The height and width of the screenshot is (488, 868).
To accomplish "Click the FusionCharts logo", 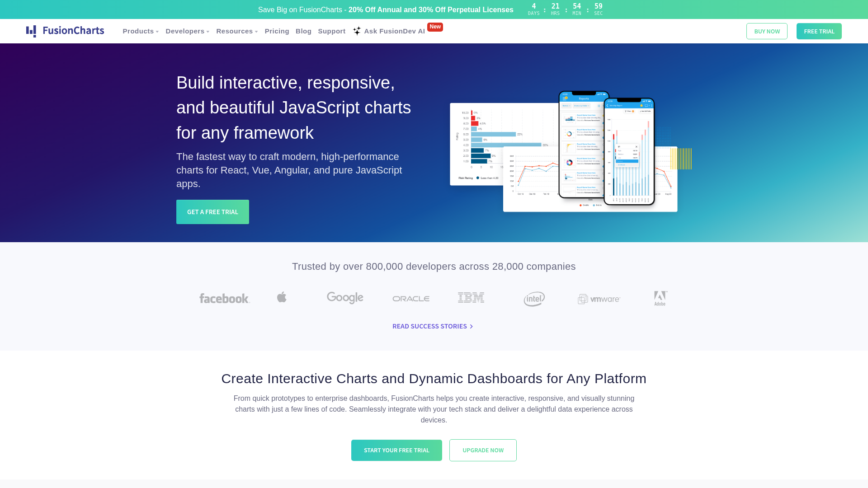I will 65,31.
